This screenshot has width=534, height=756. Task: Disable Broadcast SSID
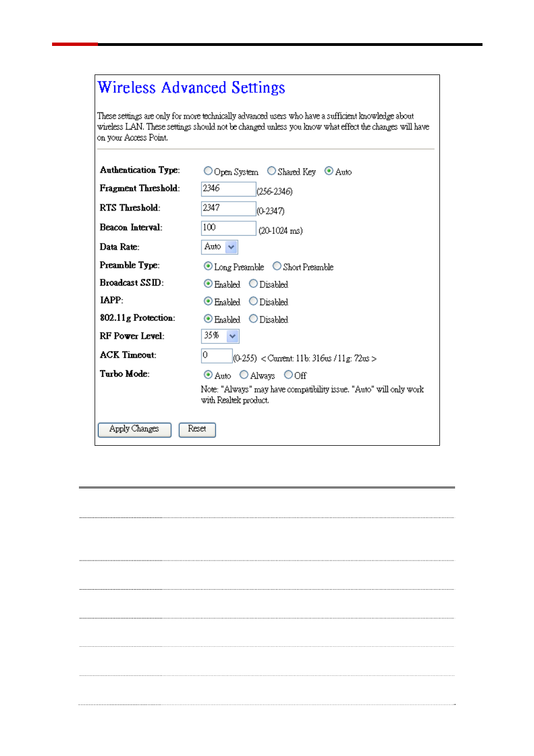[254, 283]
